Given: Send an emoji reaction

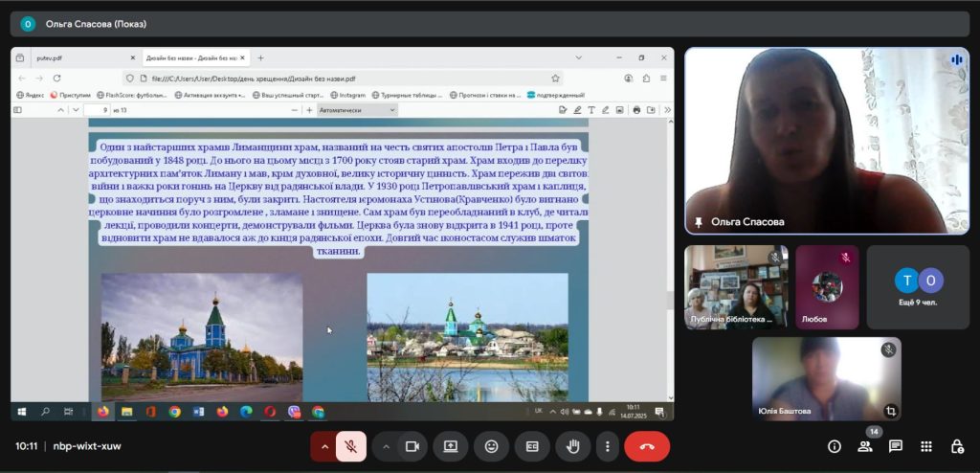Looking at the screenshot, I should pyautogui.click(x=491, y=446).
